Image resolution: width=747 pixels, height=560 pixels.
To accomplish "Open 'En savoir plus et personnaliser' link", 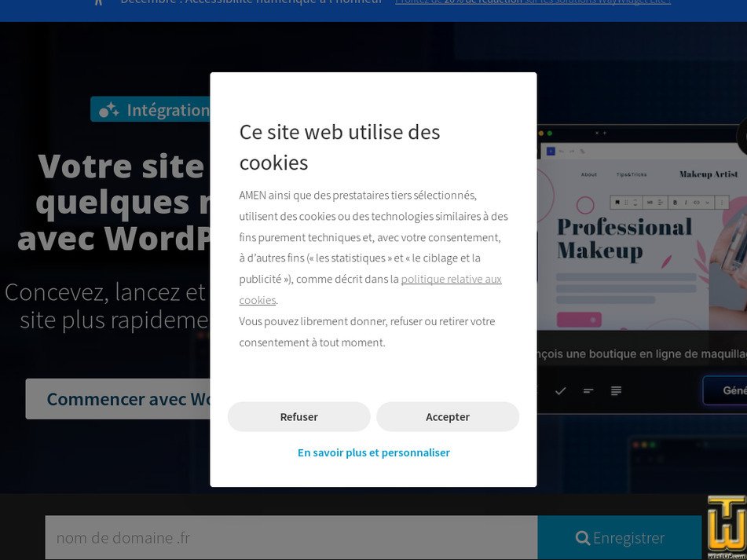I will pyautogui.click(x=374, y=452).
